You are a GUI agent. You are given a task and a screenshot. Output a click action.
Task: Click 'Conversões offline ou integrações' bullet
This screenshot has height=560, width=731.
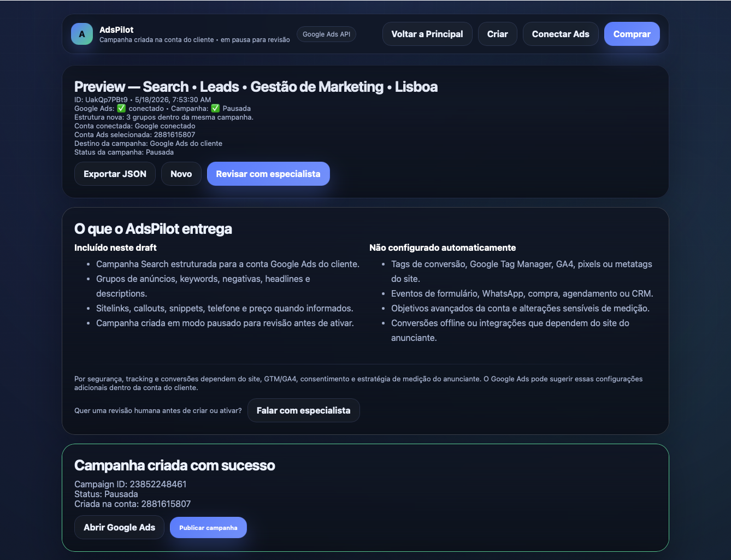[510, 331]
